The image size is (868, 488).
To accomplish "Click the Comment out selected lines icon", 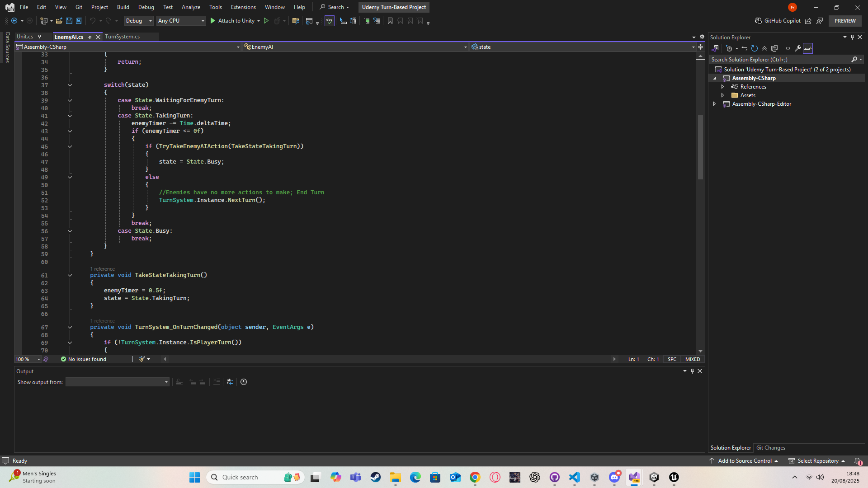I will 367,21.
